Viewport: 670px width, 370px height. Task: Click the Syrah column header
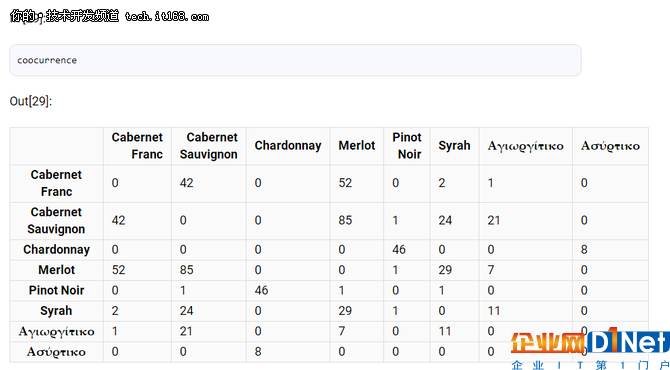pyautogui.click(x=454, y=146)
